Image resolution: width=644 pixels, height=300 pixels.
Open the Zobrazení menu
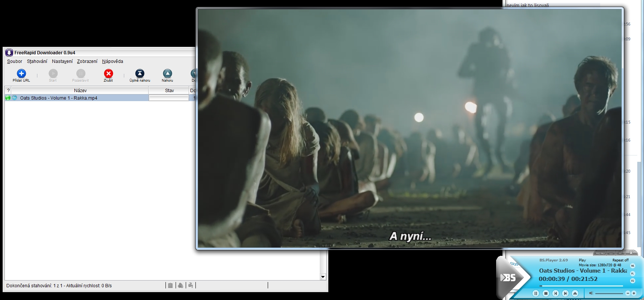coord(87,61)
